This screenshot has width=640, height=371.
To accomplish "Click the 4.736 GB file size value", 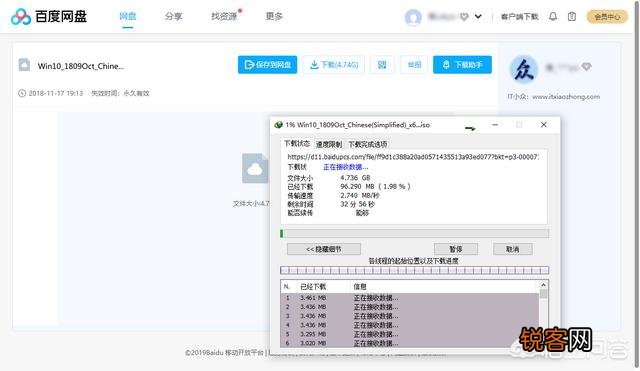I will tap(355, 178).
